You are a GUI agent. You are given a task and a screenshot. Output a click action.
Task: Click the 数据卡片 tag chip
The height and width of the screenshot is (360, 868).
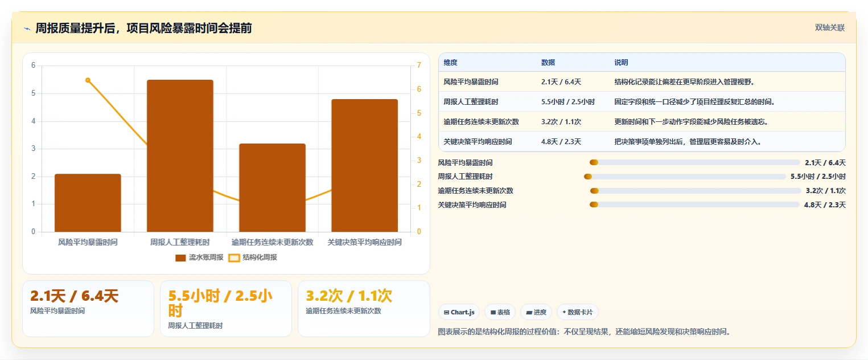[578, 312]
